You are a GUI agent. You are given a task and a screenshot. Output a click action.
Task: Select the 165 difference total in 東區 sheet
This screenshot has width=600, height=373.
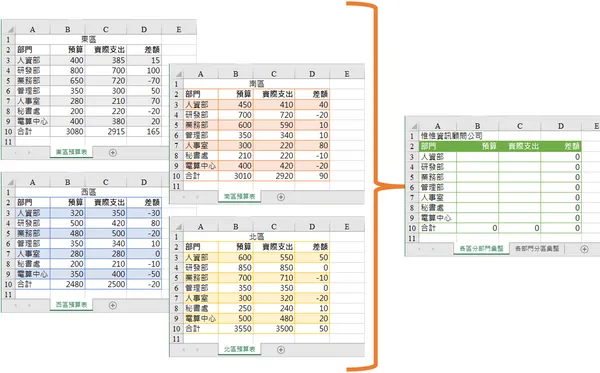pyautogui.click(x=144, y=132)
